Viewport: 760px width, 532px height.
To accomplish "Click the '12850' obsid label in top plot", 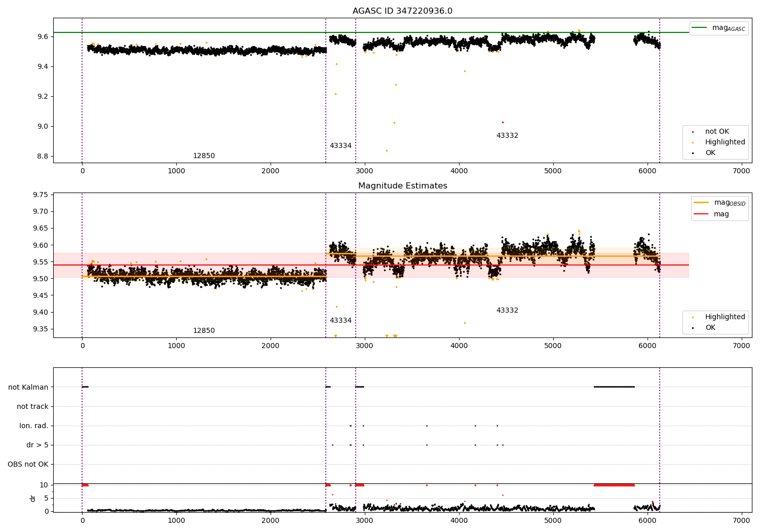I will pyautogui.click(x=204, y=156).
